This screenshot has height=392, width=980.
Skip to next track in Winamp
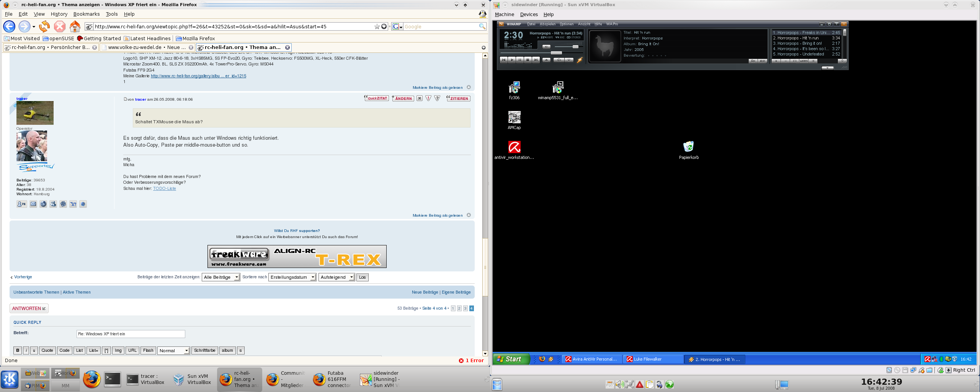[x=536, y=60]
